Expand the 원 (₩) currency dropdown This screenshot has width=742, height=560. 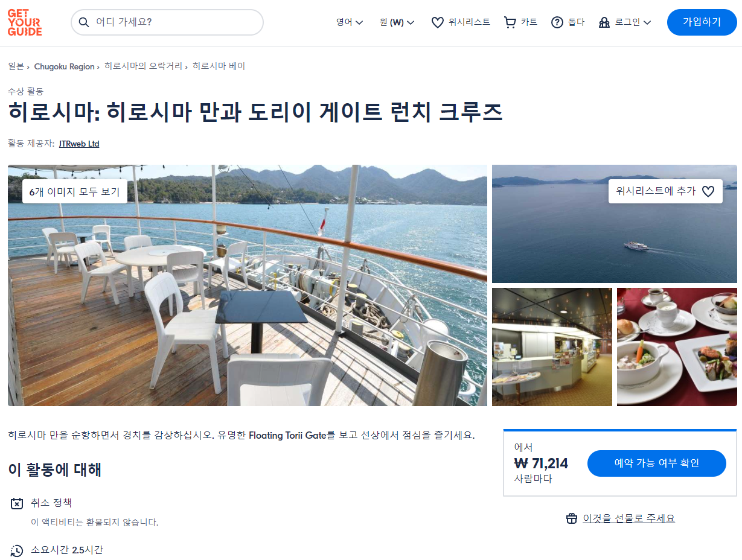[397, 22]
